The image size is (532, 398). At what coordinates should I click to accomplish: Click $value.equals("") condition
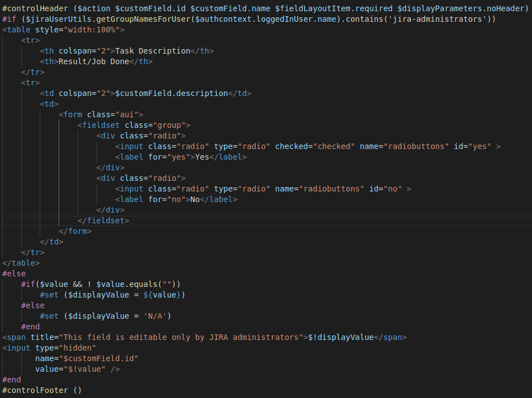coord(136,284)
